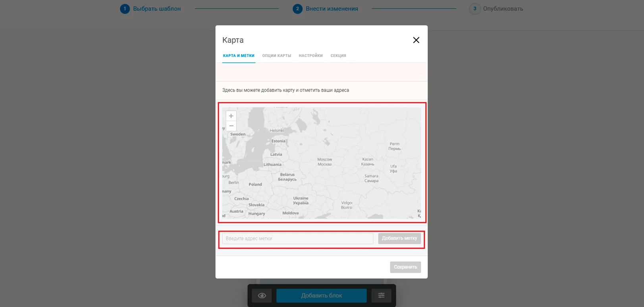This screenshot has height=307, width=644.
Task: Click the Austria label on the map
Action: [x=236, y=211]
